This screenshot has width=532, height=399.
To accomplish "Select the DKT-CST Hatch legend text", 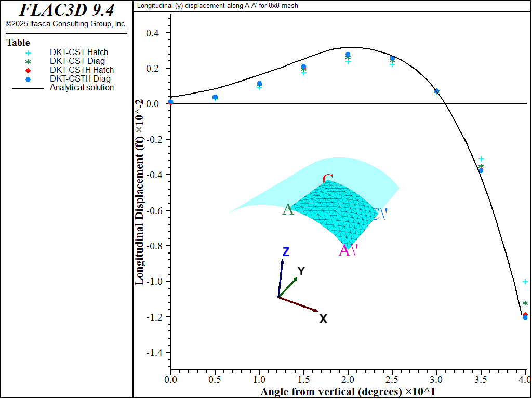I will 79,52.
